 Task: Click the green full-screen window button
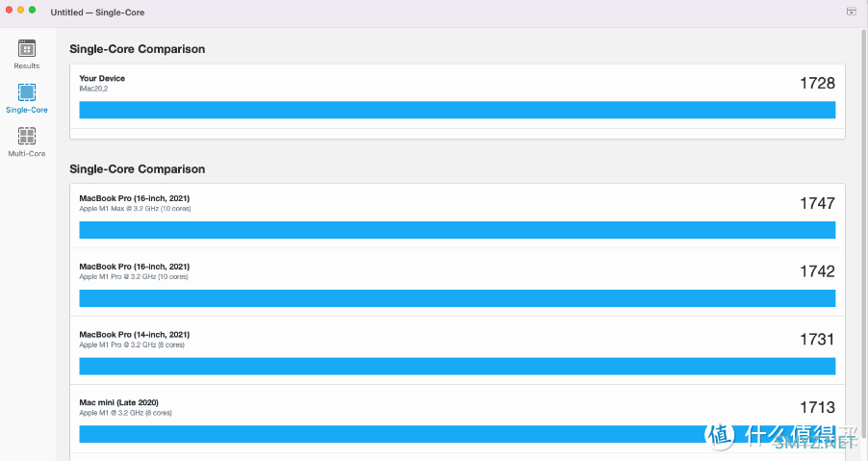(32, 10)
